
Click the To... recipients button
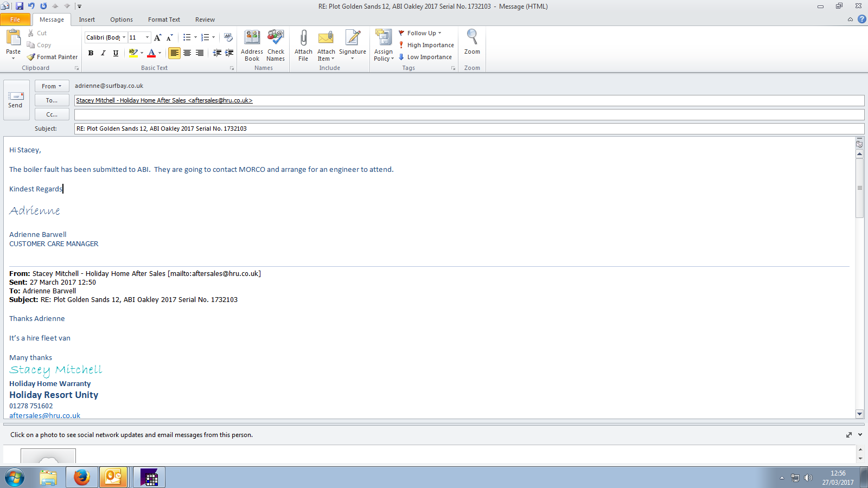[x=52, y=100]
